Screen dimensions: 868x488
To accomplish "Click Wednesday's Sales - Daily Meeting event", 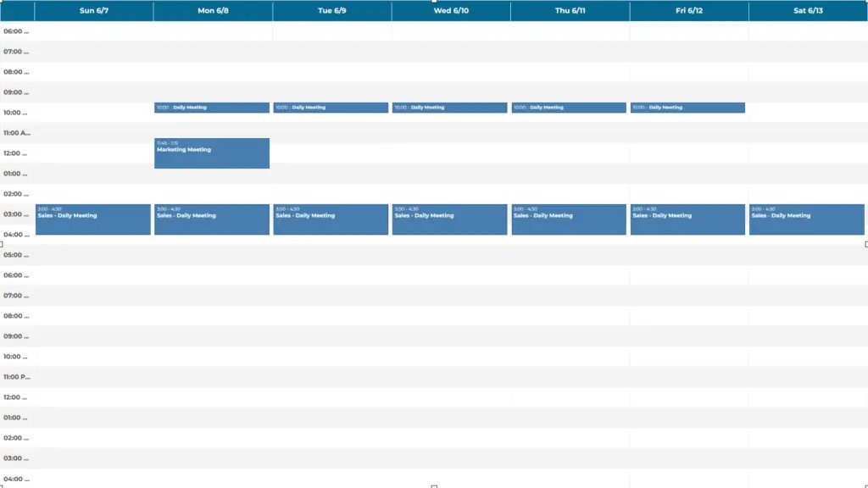I will click(x=449, y=219).
